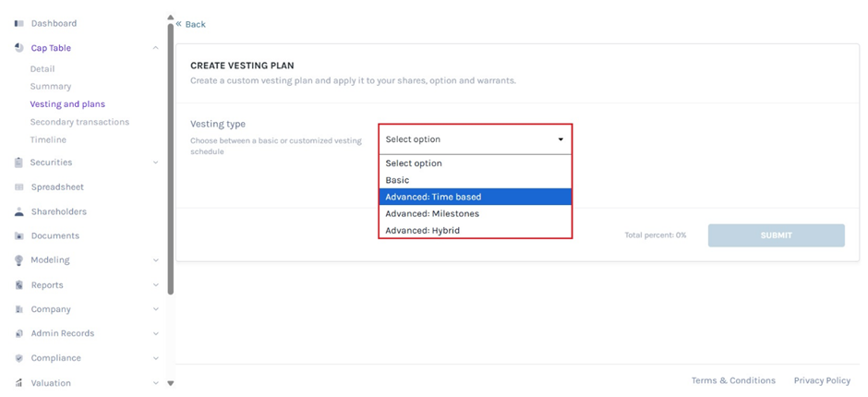
Task: Click the Cap Table pie chart icon
Action: point(18,48)
